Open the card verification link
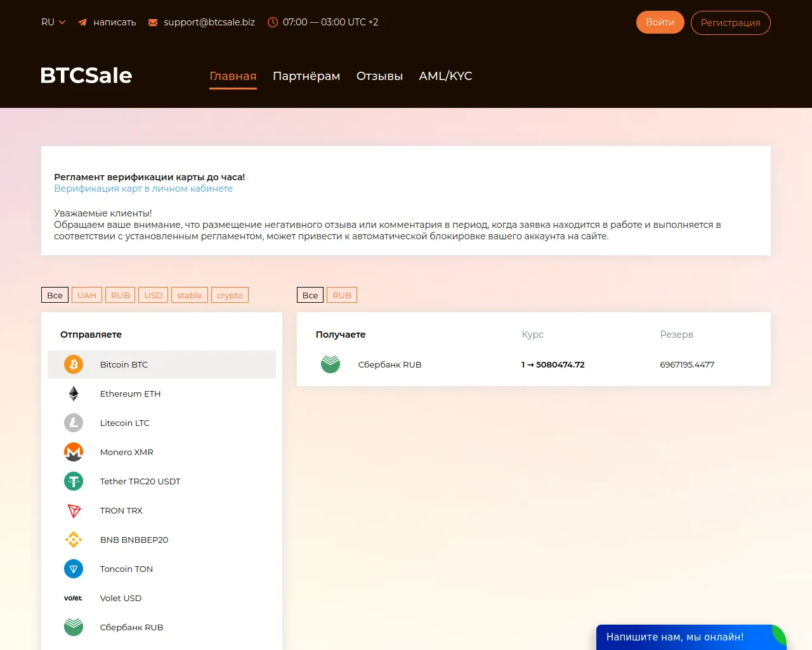 [x=143, y=189]
